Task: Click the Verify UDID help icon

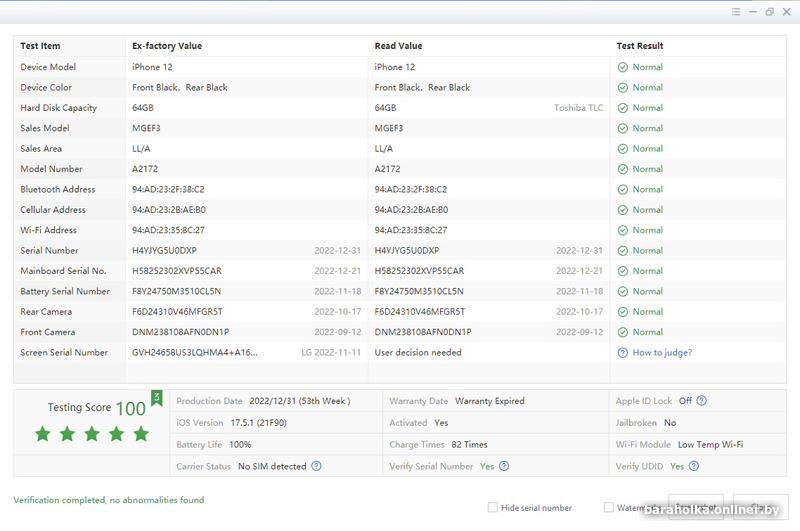Action: click(x=693, y=466)
